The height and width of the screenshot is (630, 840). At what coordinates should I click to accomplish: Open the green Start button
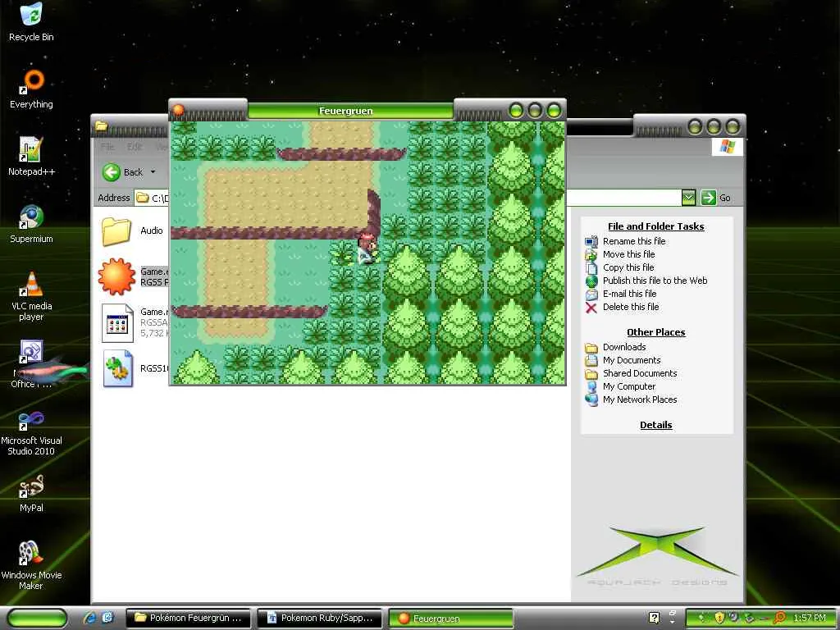click(x=37, y=618)
